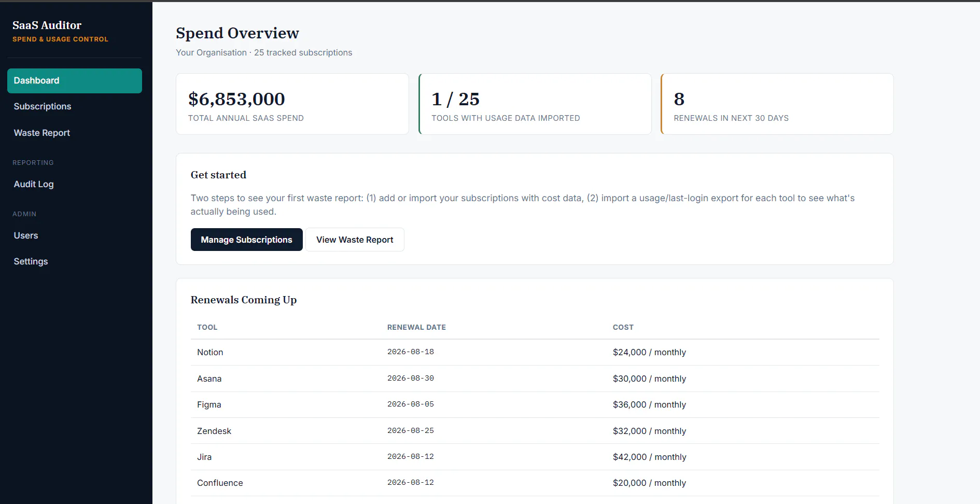Click the Admin section label in sidebar
Viewport: 980px width, 504px height.
tap(24, 214)
